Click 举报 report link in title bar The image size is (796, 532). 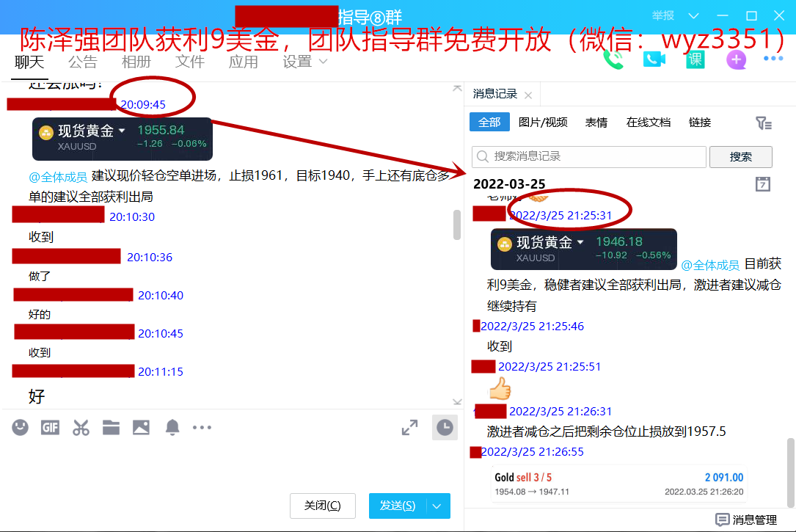(663, 15)
